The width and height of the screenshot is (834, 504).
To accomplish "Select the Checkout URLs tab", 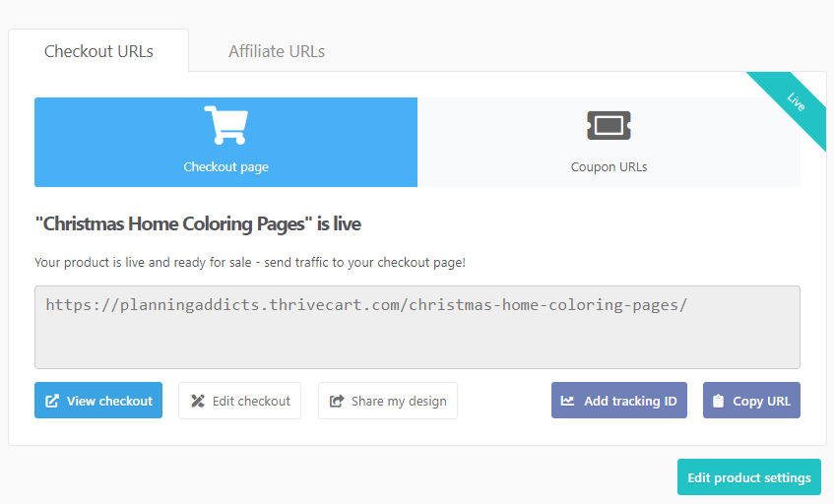I will pyautogui.click(x=98, y=51).
